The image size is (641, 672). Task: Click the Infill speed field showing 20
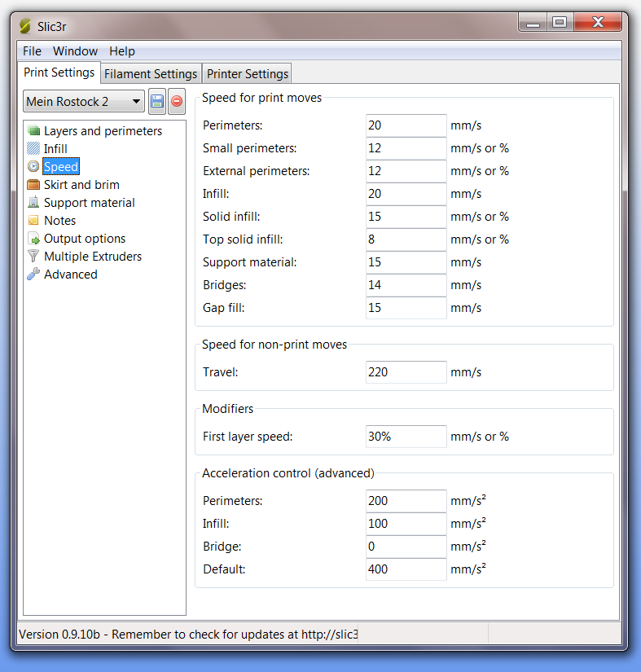click(406, 194)
